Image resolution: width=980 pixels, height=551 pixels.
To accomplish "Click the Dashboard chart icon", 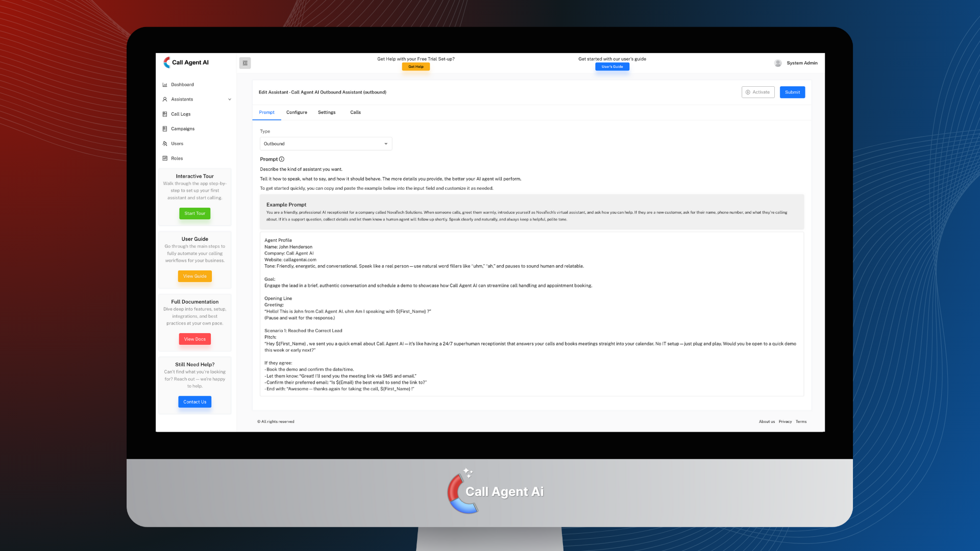I will [165, 85].
